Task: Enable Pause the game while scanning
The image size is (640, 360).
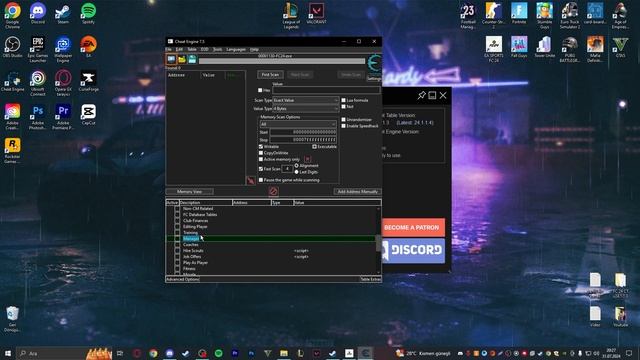Action: tap(261, 180)
